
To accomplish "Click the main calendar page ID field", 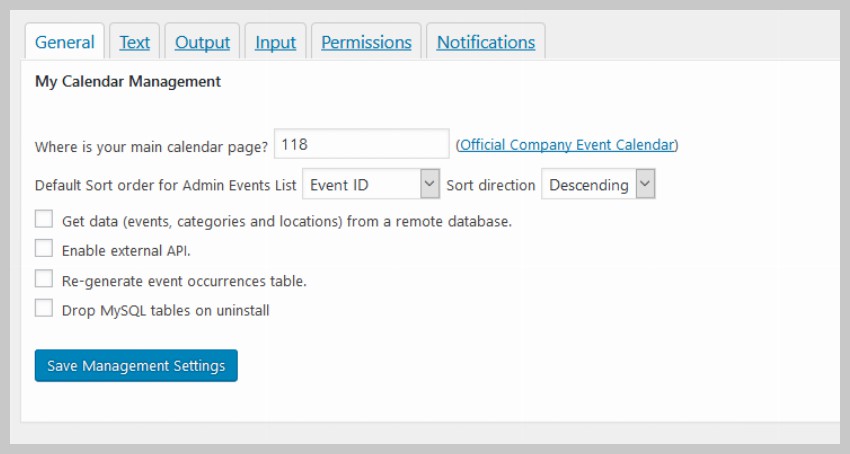I will point(361,144).
